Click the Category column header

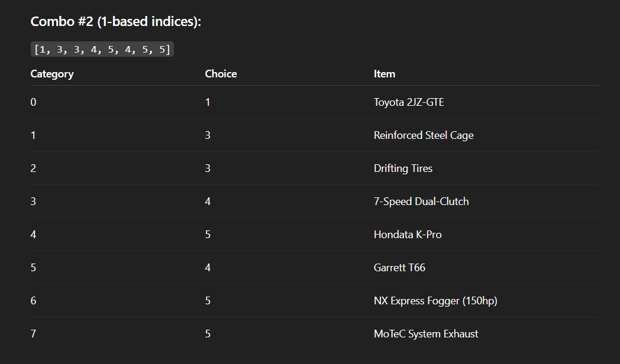click(52, 74)
